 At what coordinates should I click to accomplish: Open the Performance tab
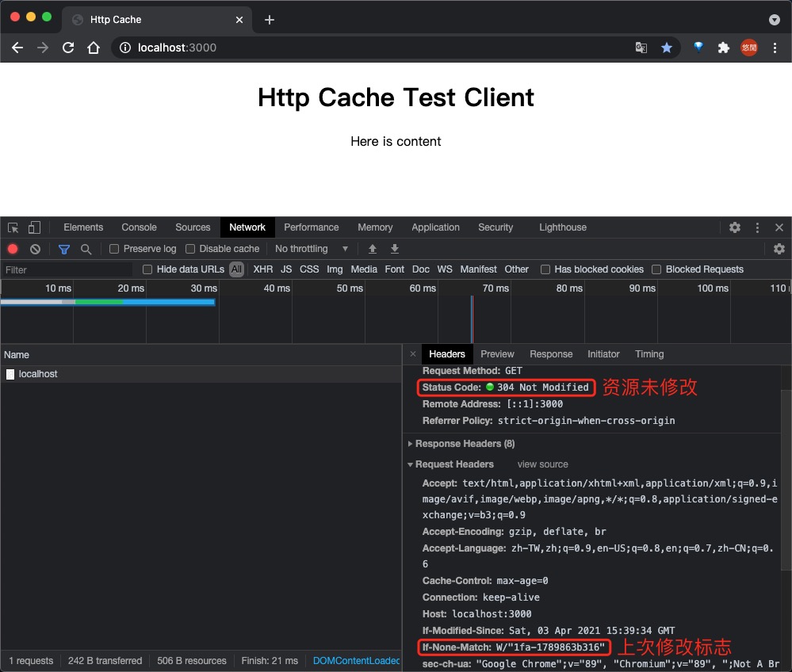311,227
